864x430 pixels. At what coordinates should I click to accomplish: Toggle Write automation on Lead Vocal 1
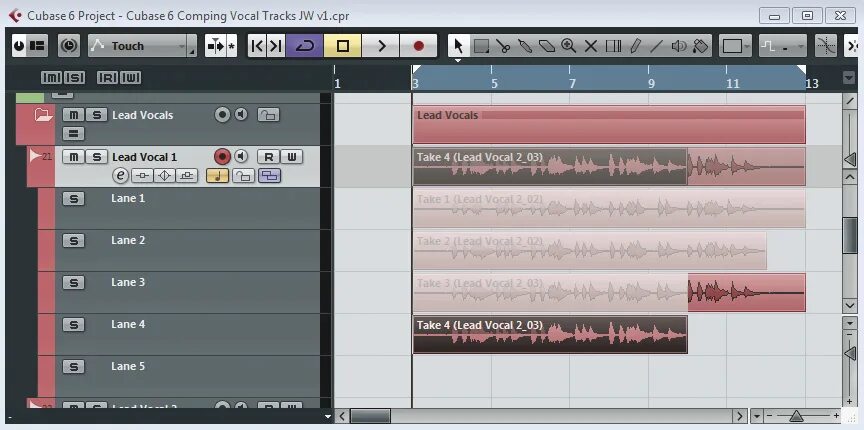(x=292, y=157)
